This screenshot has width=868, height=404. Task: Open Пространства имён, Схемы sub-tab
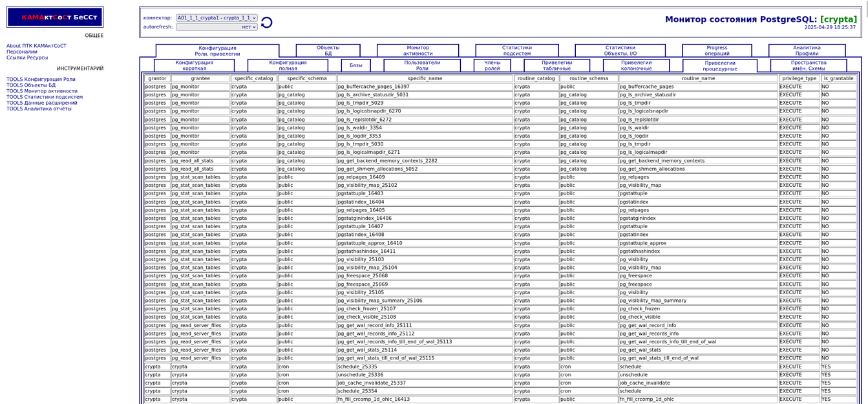click(x=808, y=65)
